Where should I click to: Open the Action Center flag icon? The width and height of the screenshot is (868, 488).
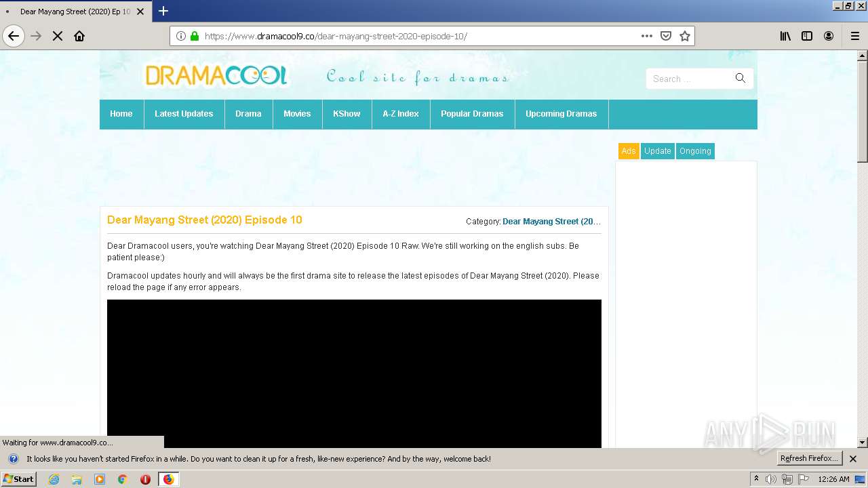tap(804, 479)
